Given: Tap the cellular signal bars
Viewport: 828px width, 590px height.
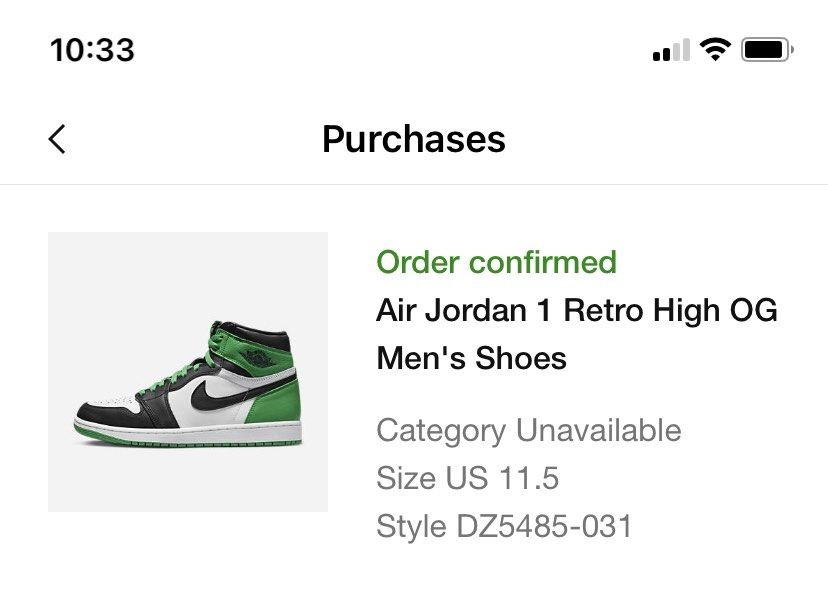Looking at the screenshot, I should 671,50.
